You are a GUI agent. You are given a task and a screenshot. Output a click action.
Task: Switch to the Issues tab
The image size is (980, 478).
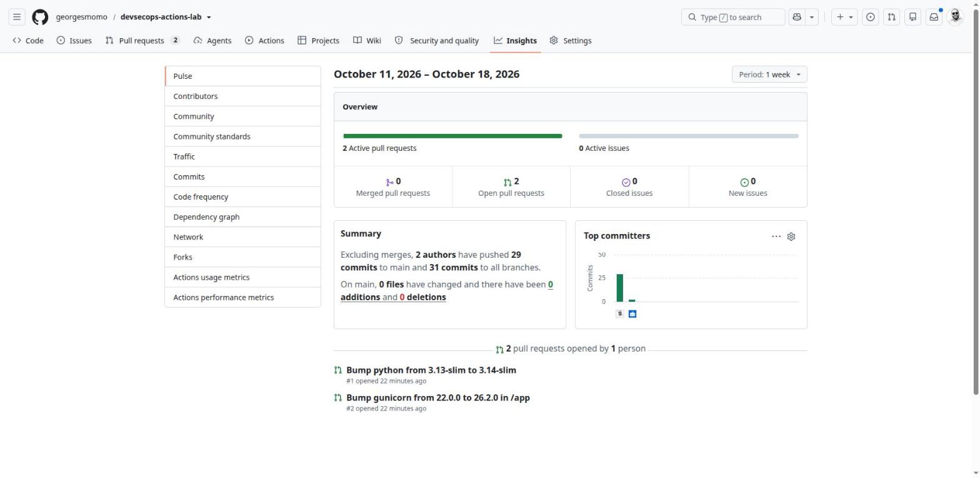tap(74, 41)
